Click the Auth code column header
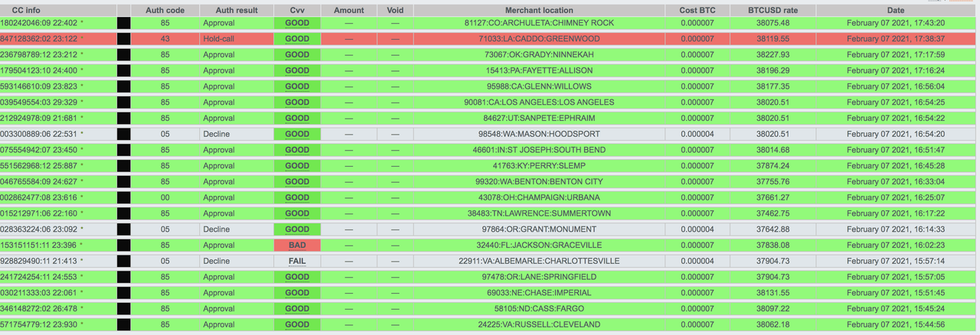This screenshot has width=980, height=335. (x=165, y=11)
